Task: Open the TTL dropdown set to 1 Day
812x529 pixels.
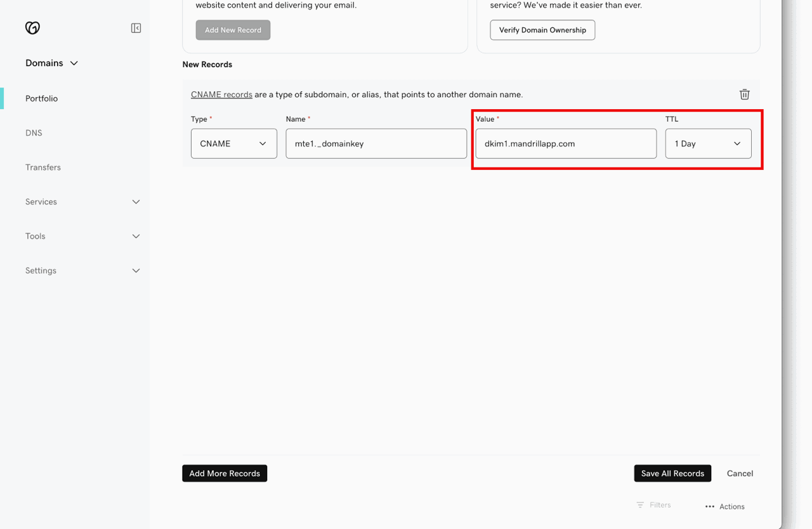Action: [708, 144]
